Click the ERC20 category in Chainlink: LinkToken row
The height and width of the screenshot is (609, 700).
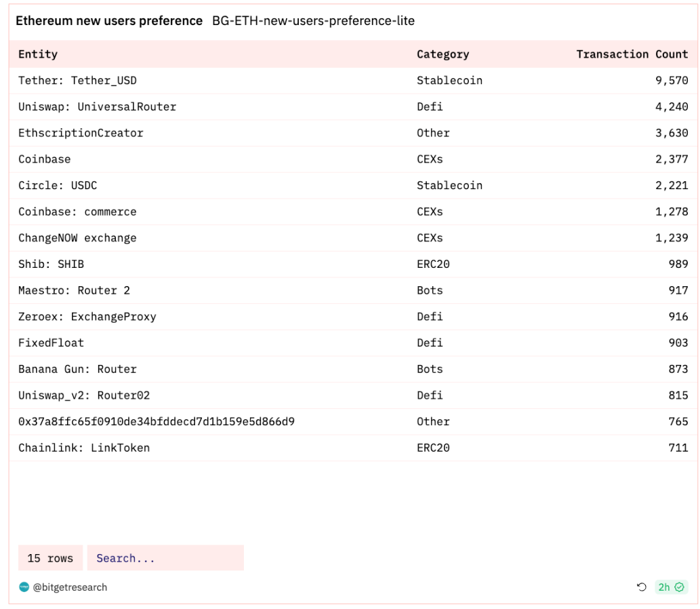pyautogui.click(x=433, y=448)
